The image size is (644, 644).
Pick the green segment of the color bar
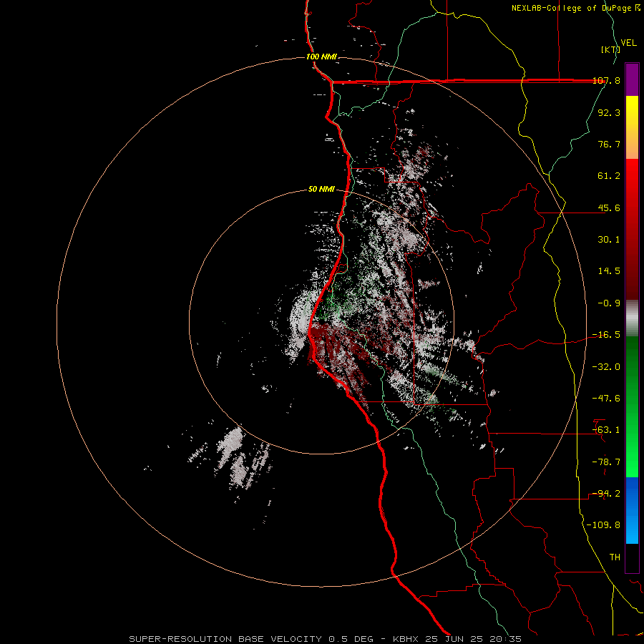632,406
